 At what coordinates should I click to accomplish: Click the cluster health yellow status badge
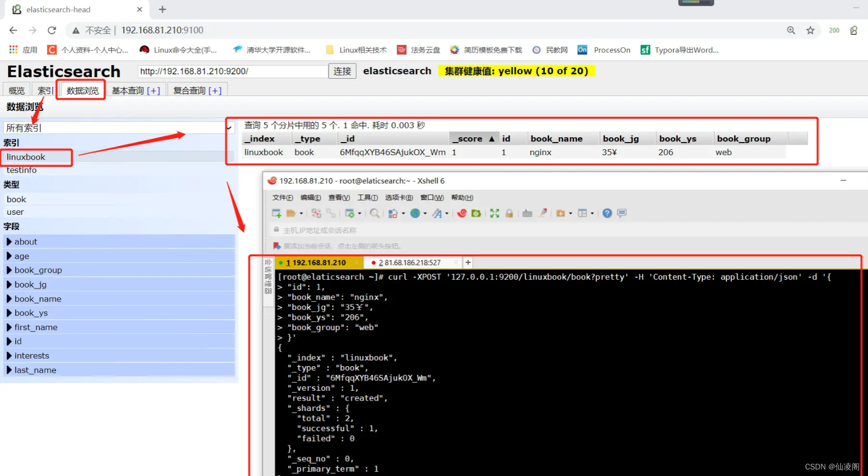(516, 71)
